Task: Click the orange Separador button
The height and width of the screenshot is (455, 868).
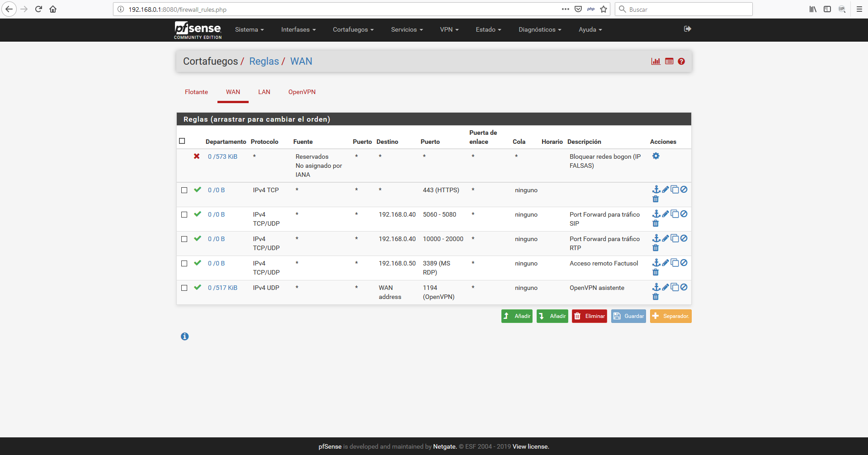Action: (x=671, y=316)
